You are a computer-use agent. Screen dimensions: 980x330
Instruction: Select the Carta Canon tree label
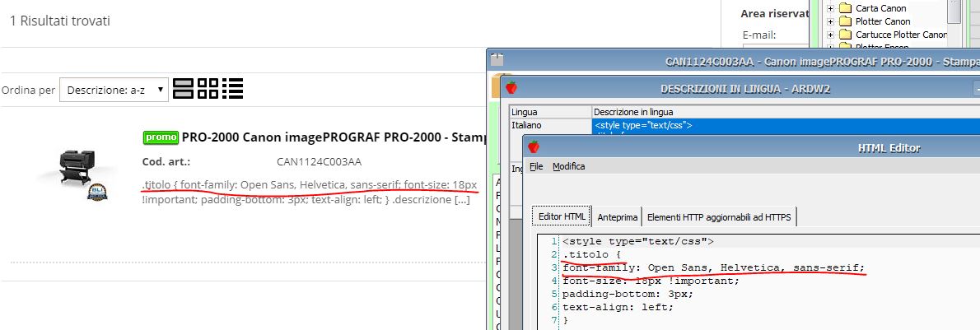[880, 8]
